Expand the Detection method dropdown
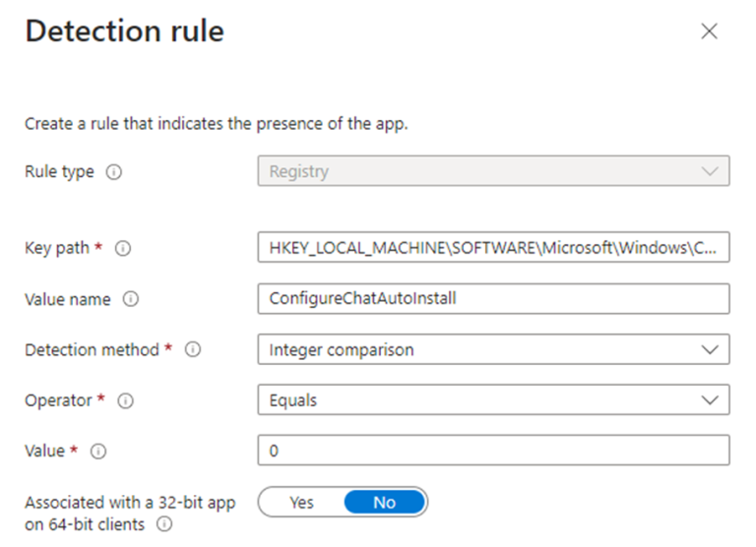The image size is (756, 547). (x=492, y=349)
